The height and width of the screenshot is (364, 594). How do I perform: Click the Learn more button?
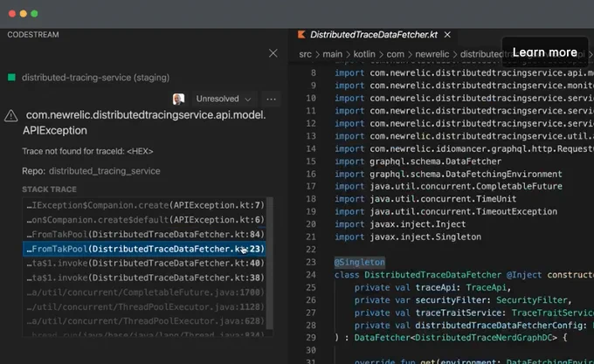coord(545,52)
